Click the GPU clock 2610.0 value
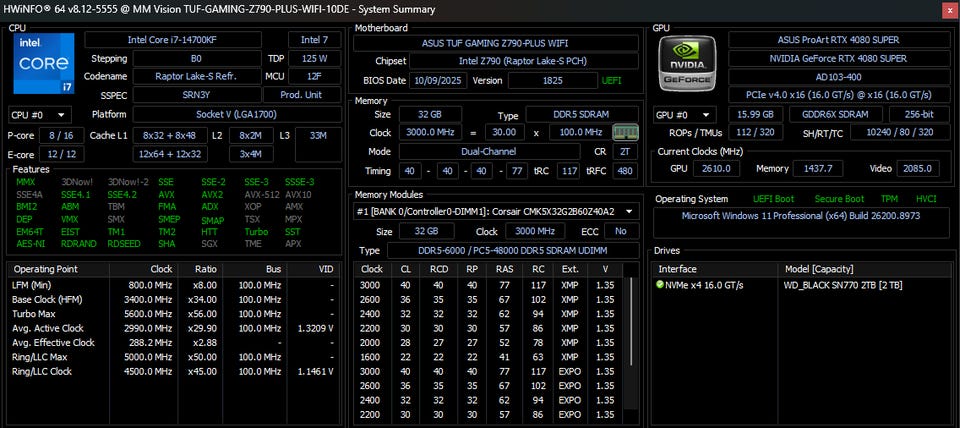This screenshot has width=960, height=428. click(x=716, y=168)
